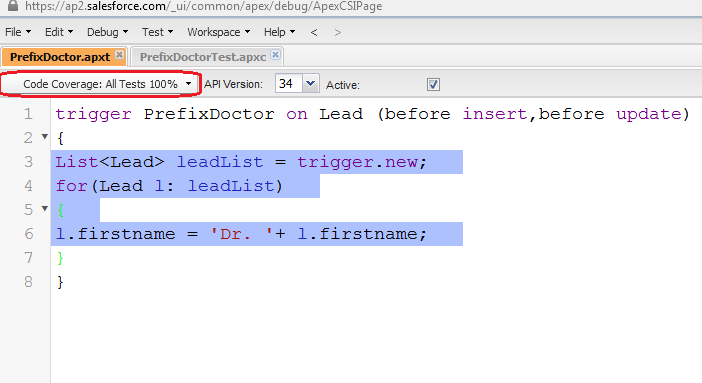Image resolution: width=702 pixels, height=383 pixels.
Task: Open the API Version dropdown arrow
Action: click(x=310, y=83)
